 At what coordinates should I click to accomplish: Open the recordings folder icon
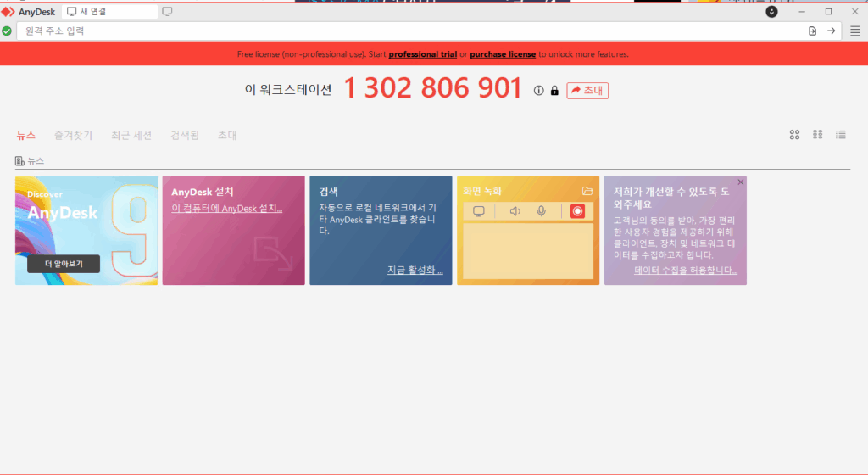587,191
